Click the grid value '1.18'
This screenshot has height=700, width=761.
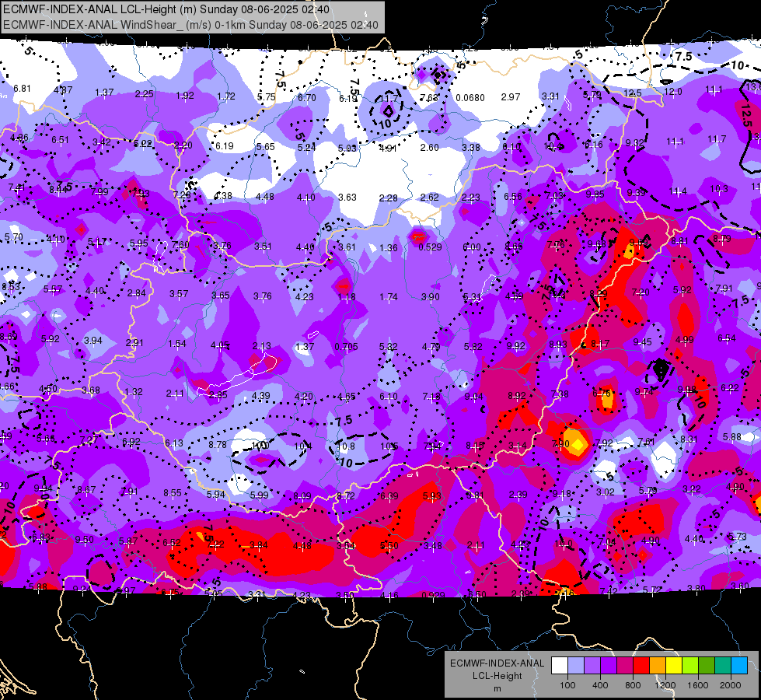click(347, 297)
